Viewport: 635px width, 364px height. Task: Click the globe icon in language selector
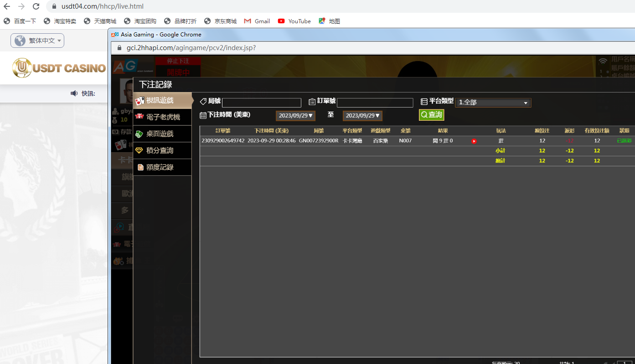point(20,41)
